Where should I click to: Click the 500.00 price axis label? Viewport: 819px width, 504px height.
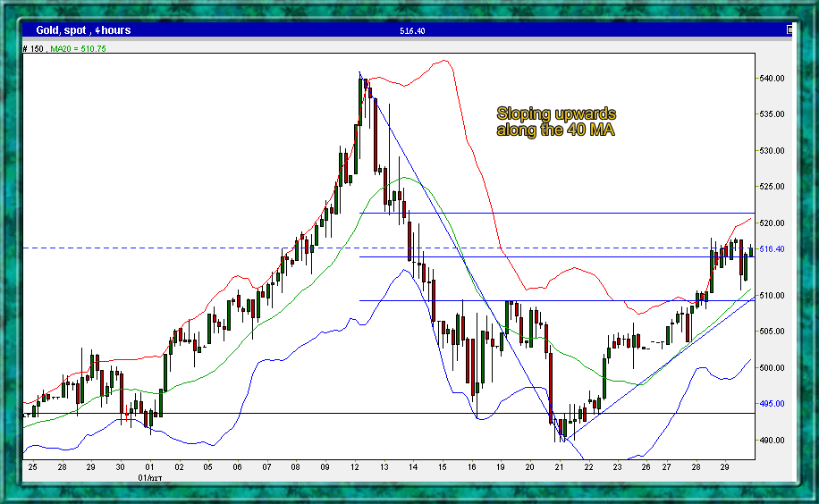[773, 368]
